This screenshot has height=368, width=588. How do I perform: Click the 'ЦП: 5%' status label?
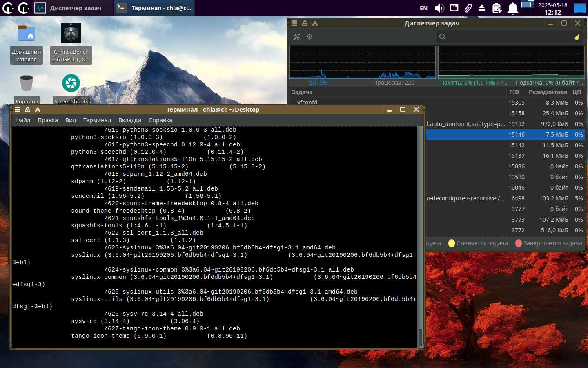318,83
